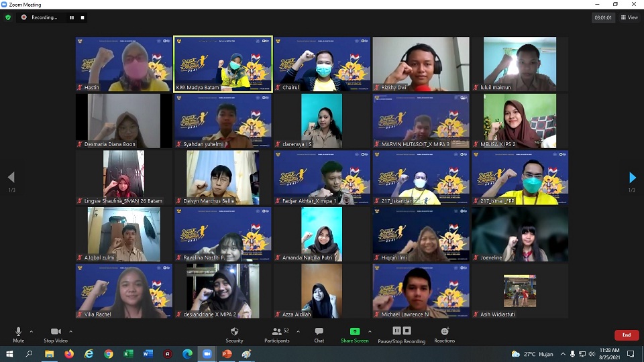Open the Chat panel
Screen dimensions: 644x362
319,334
